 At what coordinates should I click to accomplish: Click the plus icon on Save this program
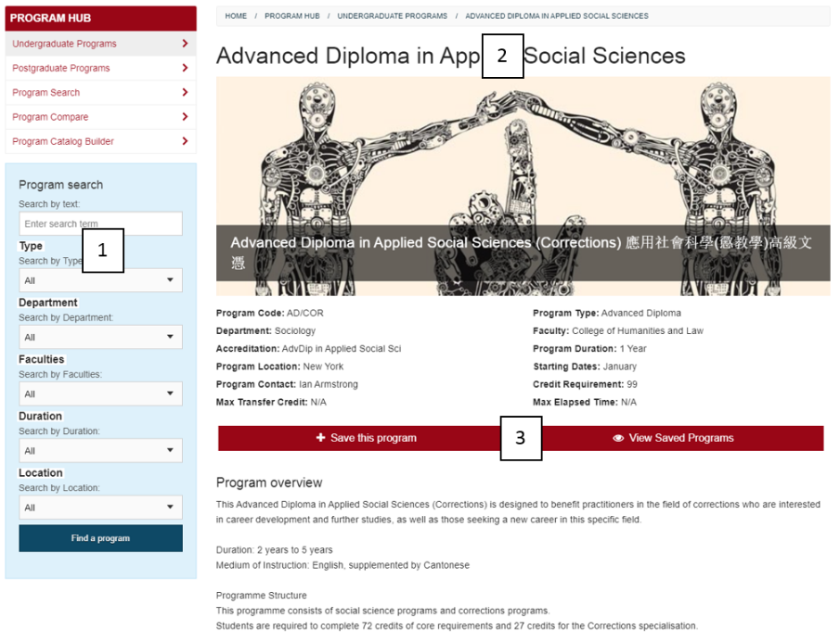[320, 438]
